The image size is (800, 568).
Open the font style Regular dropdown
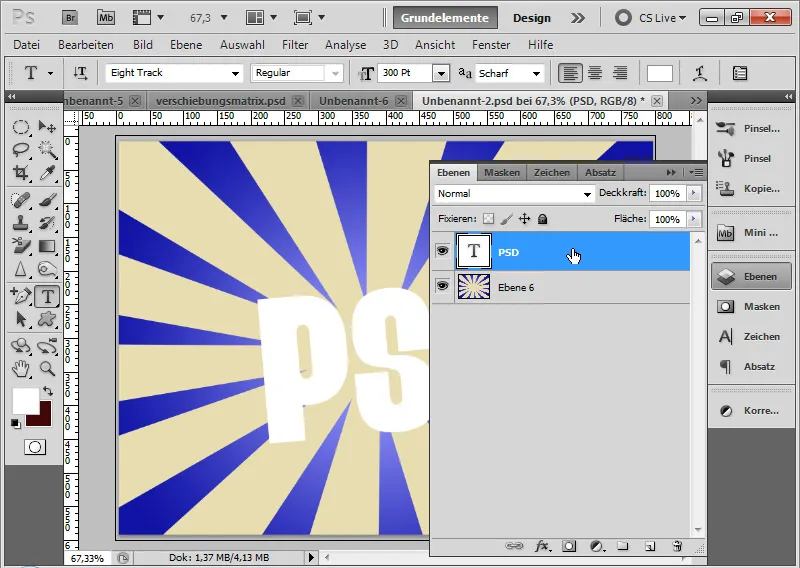(335, 73)
